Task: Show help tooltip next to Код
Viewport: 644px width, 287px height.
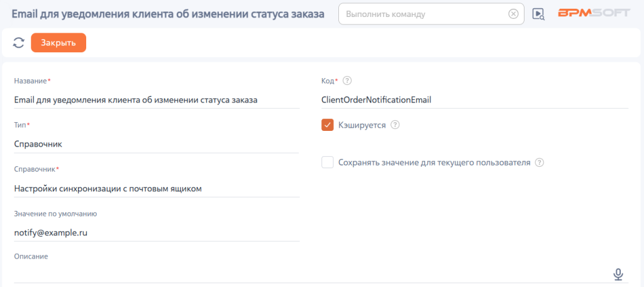Action: tap(347, 81)
